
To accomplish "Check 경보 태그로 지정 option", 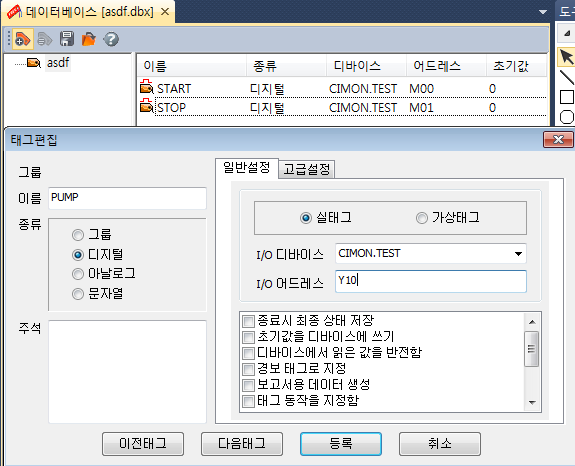I will pos(248,369).
